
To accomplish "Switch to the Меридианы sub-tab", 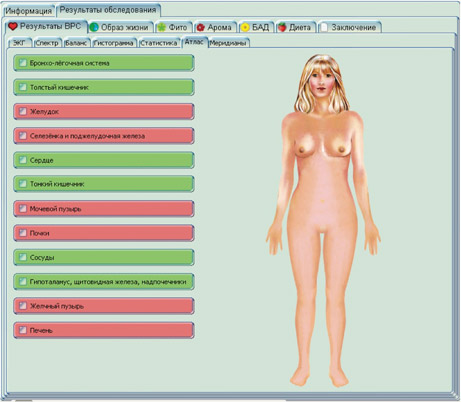I will (229, 43).
